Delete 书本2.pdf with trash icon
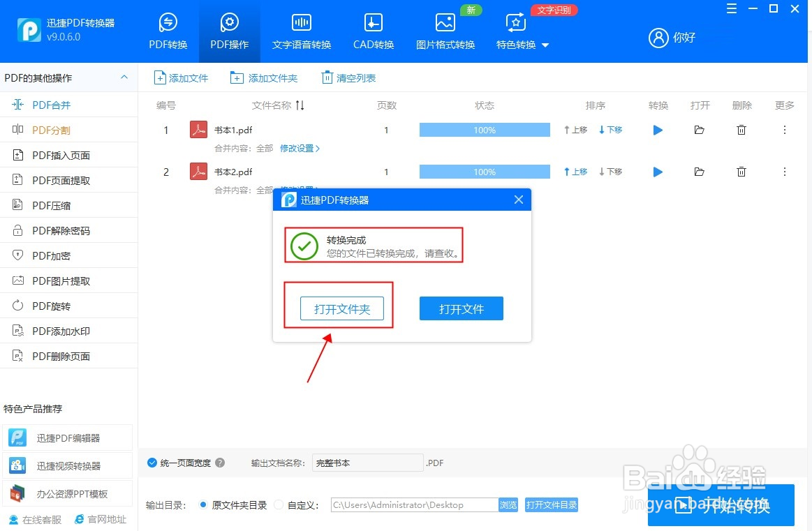This screenshot has height=531, width=812. [741, 172]
